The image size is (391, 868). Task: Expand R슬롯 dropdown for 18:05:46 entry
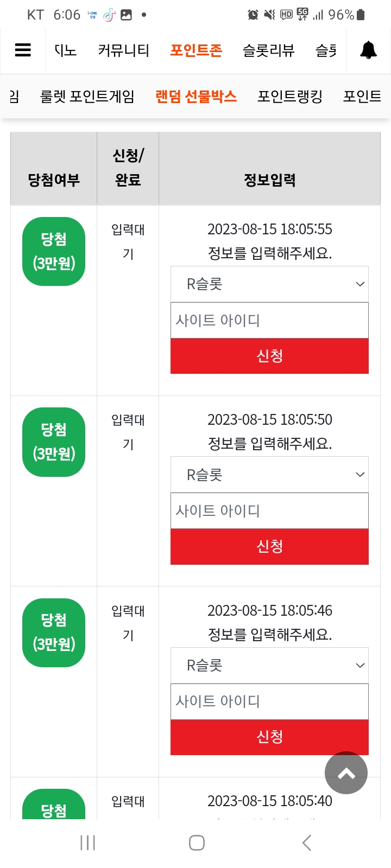click(x=269, y=665)
